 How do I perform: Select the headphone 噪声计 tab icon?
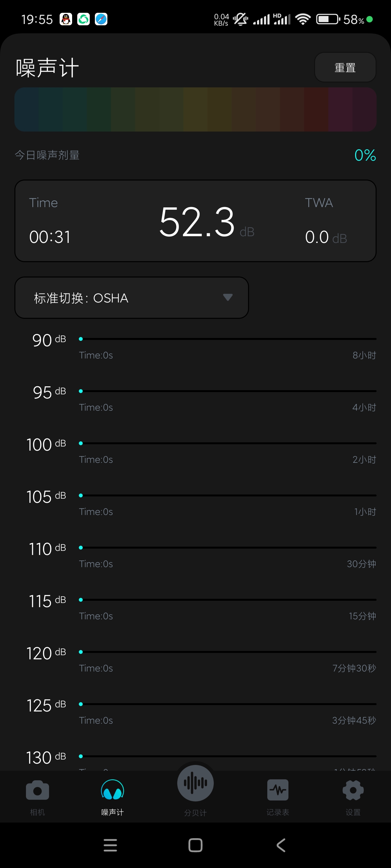(x=112, y=790)
